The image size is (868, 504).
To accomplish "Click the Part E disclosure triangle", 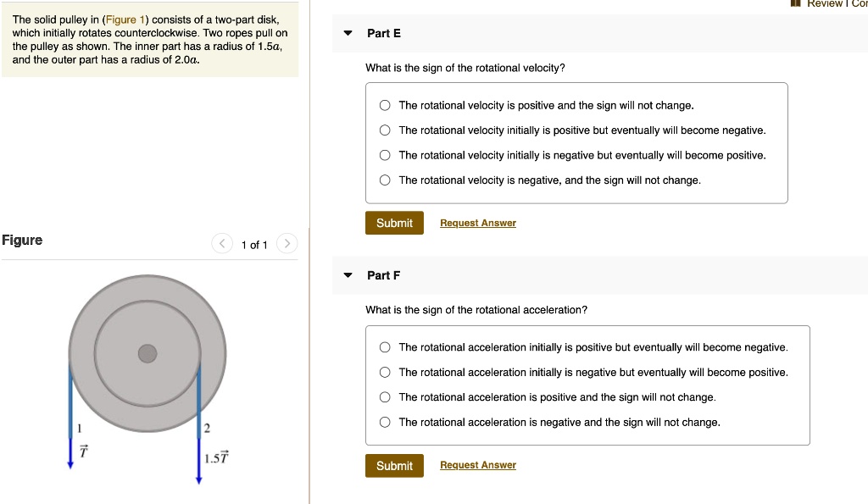I will point(348,33).
